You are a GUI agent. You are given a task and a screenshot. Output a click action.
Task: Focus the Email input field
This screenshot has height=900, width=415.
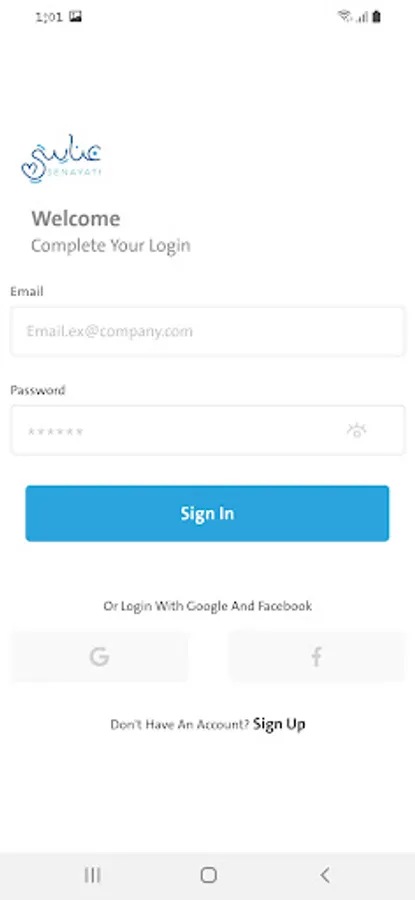(207, 331)
